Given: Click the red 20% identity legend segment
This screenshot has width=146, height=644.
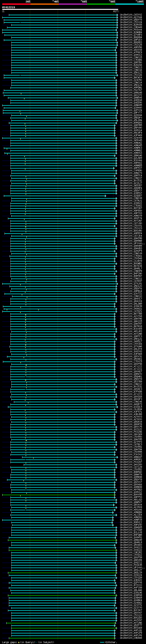Looking at the screenshot, I should pyautogui.click(x=16, y=4).
